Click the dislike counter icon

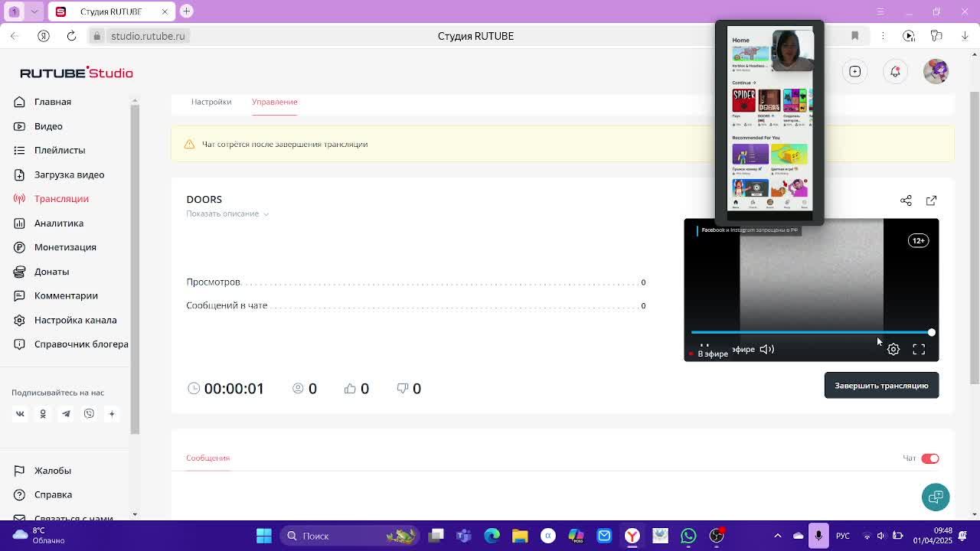pyautogui.click(x=403, y=389)
